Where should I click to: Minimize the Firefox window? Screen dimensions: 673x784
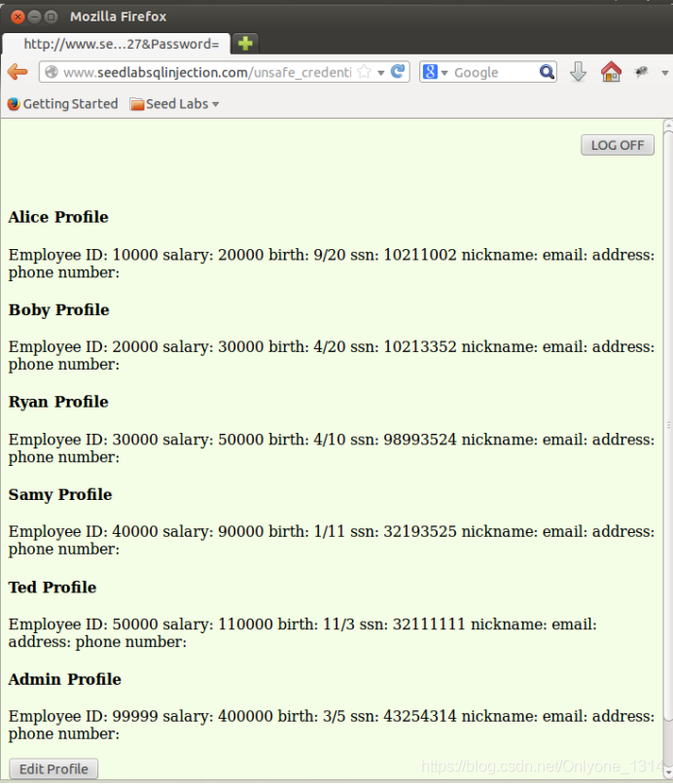34,17
